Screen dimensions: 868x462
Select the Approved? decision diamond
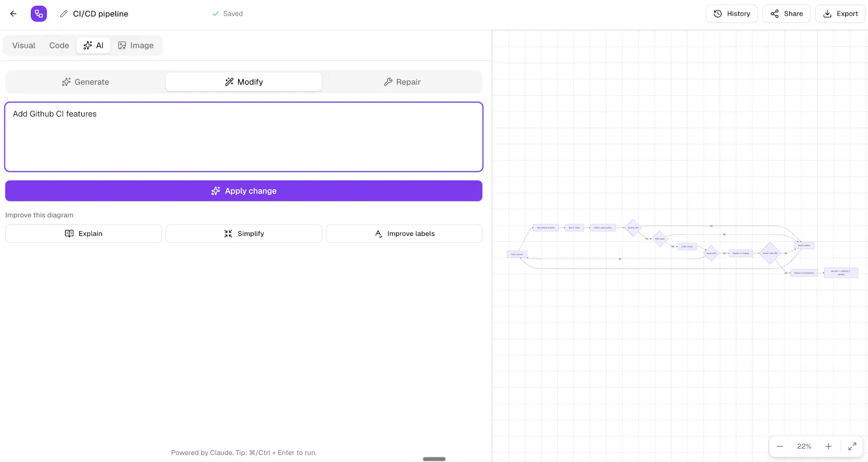[x=711, y=253]
